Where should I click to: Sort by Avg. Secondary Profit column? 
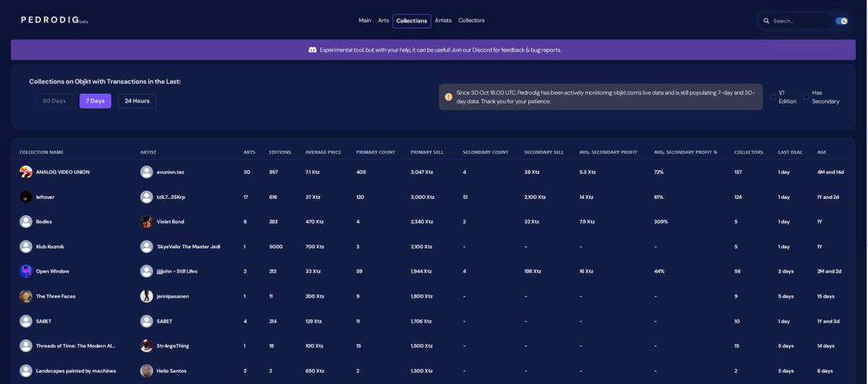coord(609,152)
